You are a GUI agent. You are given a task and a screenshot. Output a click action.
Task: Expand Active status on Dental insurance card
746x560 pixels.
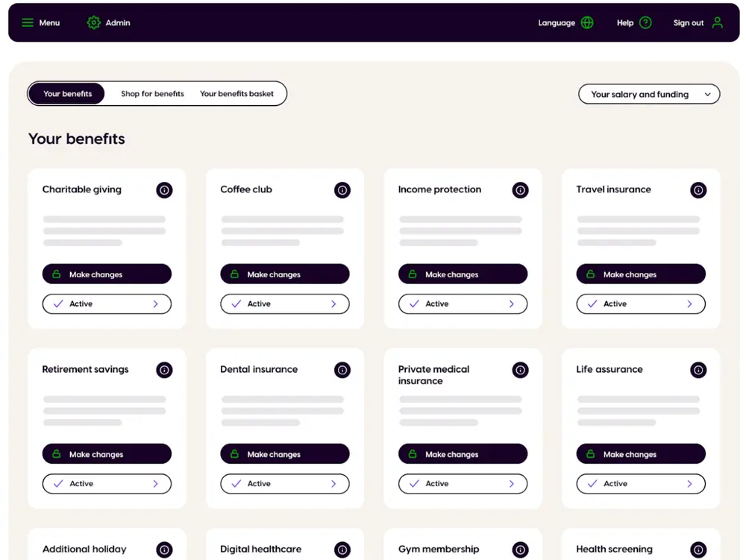pos(284,483)
